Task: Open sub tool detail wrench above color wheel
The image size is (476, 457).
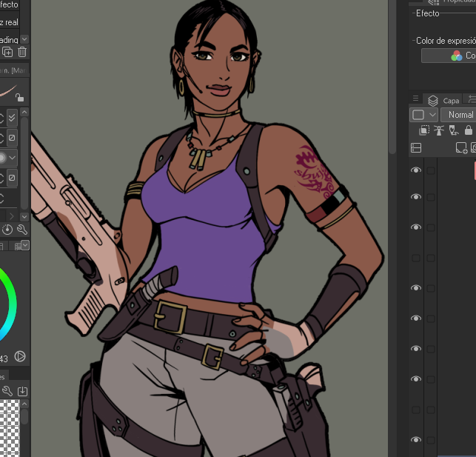Action: click(x=22, y=230)
